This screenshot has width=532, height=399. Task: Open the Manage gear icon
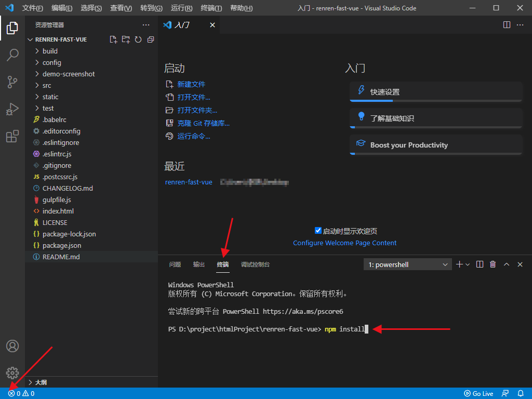coord(12,373)
